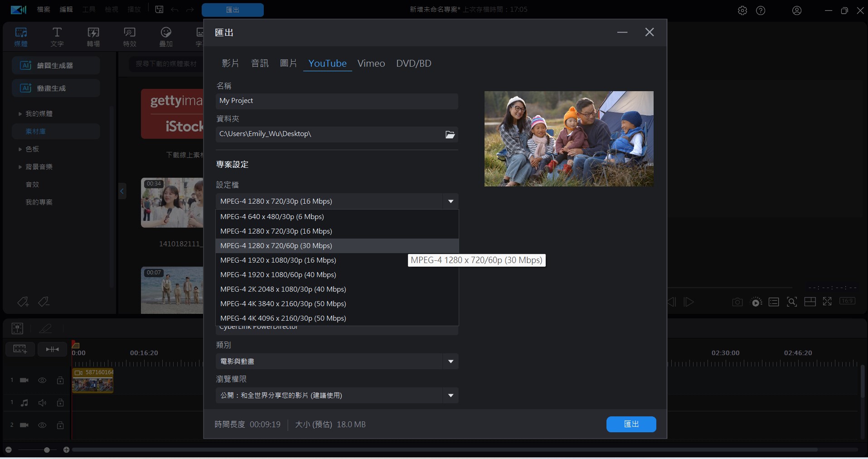868x459 pixels.
Task: Select the clip on video track 1
Action: click(x=92, y=380)
